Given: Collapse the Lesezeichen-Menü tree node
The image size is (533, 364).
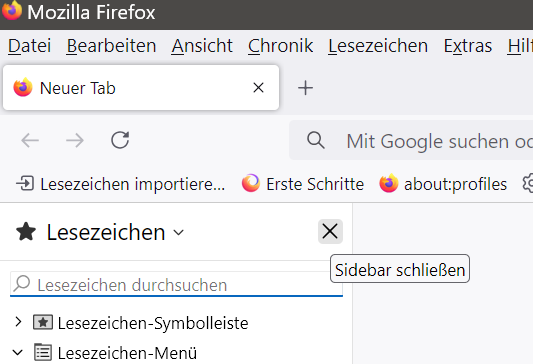Looking at the screenshot, I should (x=18, y=352).
